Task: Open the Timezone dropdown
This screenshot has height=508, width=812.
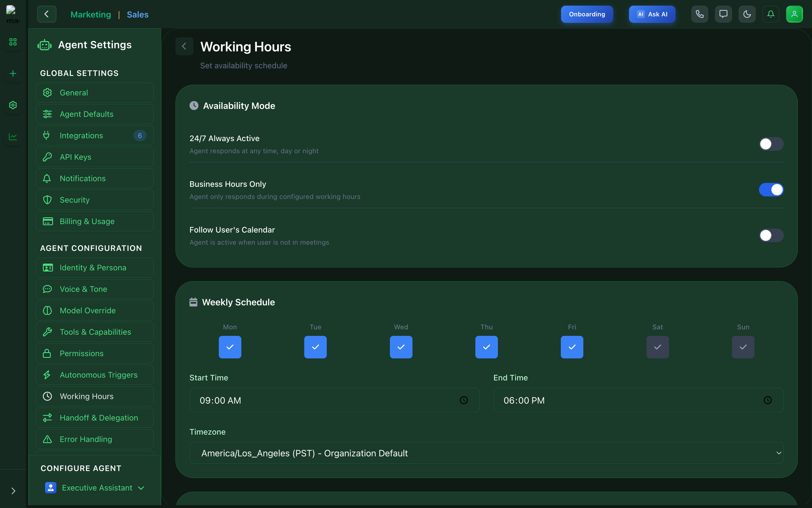Action: 487,453
